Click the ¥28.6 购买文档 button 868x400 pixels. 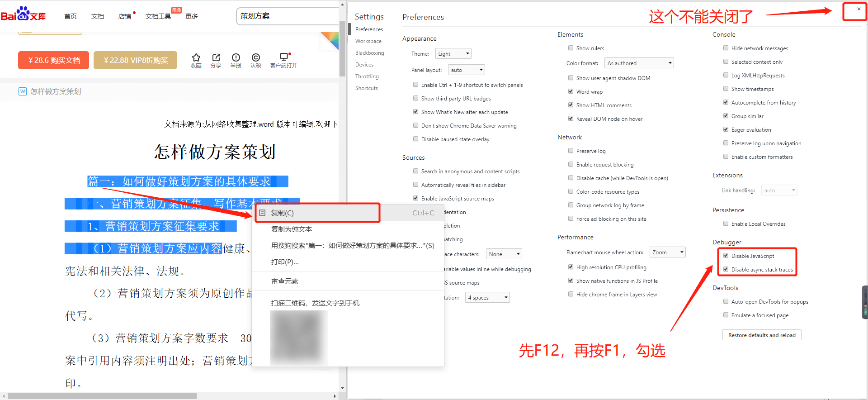tap(53, 60)
